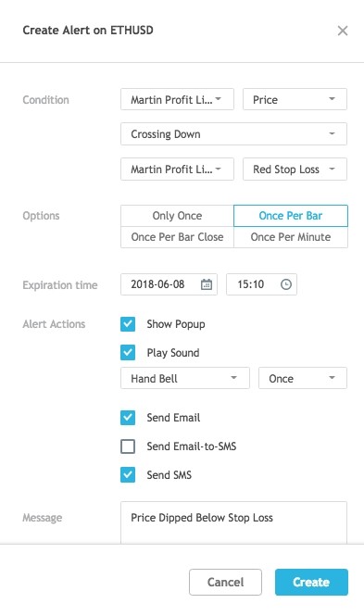Viewport: 364px width, 616px height.
Task: Expand the Crossing Down dropdown
Action: tap(233, 134)
